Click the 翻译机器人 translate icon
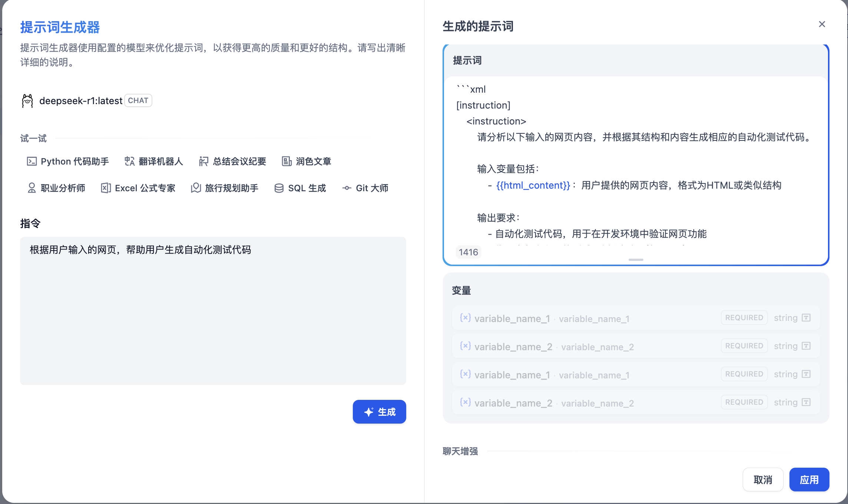 [x=129, y=161]
